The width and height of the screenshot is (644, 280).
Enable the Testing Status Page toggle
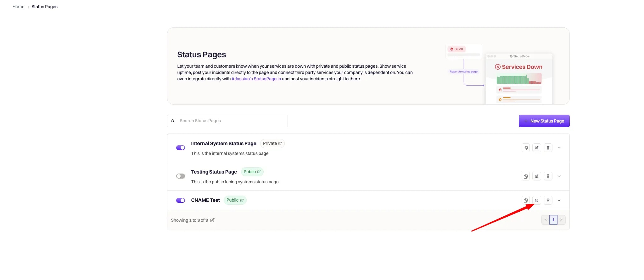click(x=181, y=176)
